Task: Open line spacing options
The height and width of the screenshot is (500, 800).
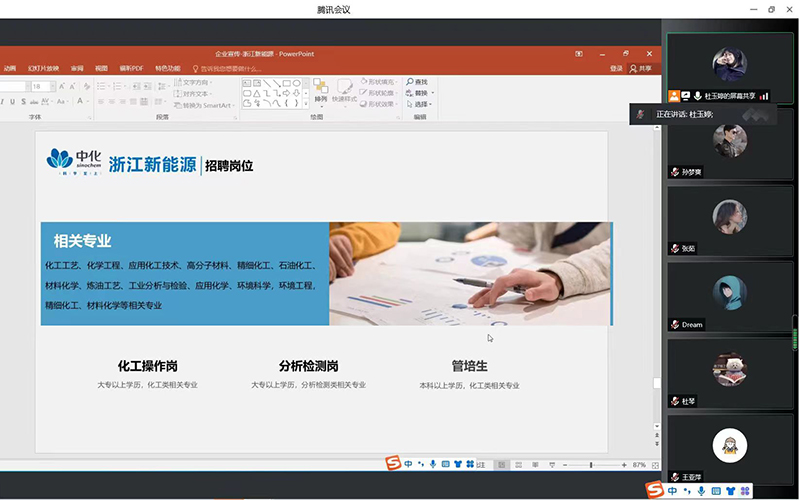Action: click(x=164, y=86)
